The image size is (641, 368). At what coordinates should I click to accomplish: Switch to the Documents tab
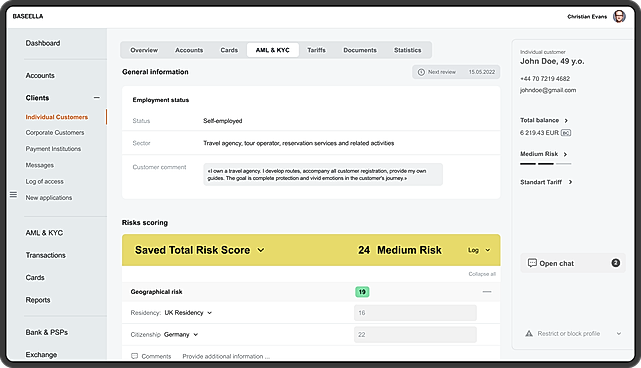click(360, 50)
